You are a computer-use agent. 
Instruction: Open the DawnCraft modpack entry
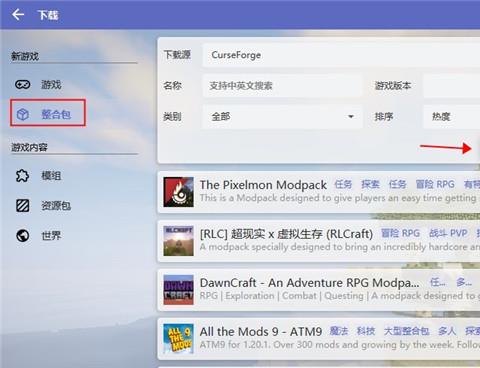(319, 290)
